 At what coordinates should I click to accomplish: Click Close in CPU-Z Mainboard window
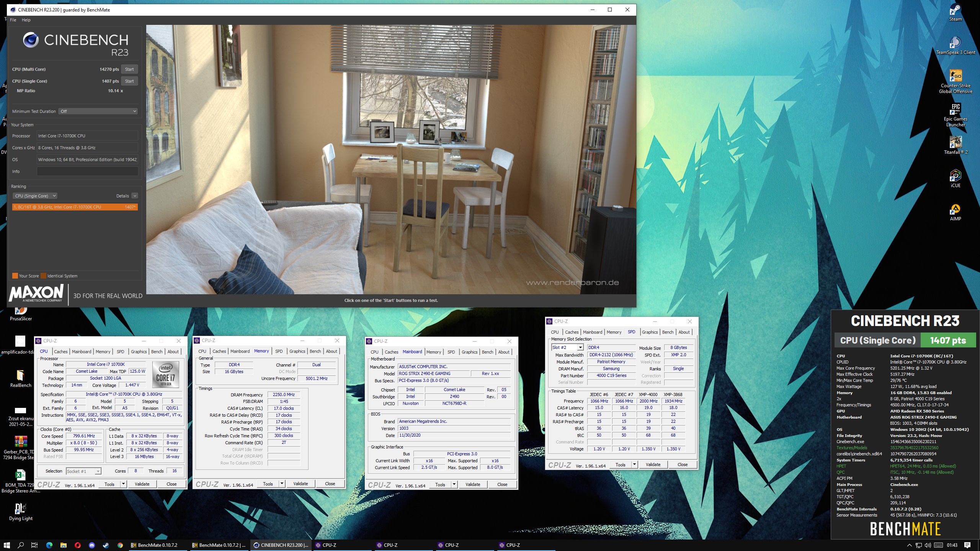pyautogui.click(x=502, y=484)
